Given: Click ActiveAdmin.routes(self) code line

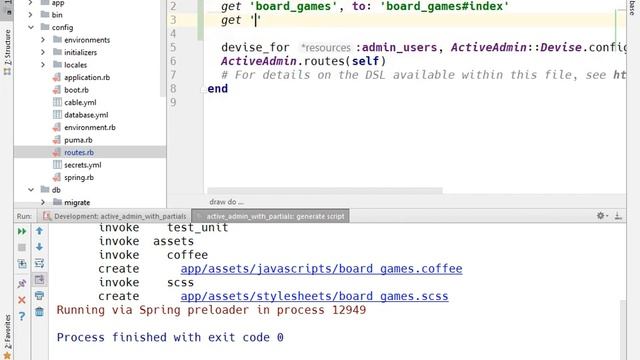Looking at the screenshot, I should coord(303,61).
